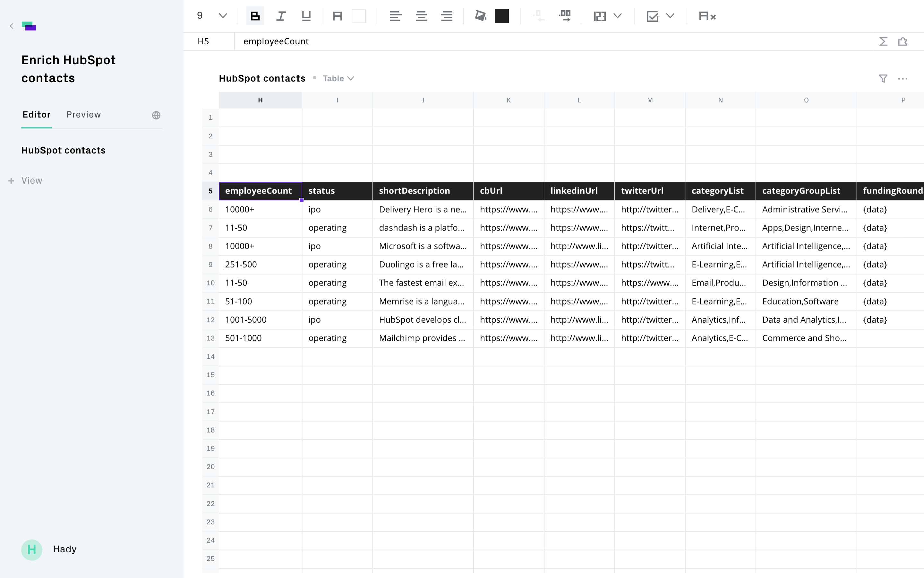The width and height of the screenshot is (924, 578).
Task: Open the table filter funnel
Action: point(883,79)
